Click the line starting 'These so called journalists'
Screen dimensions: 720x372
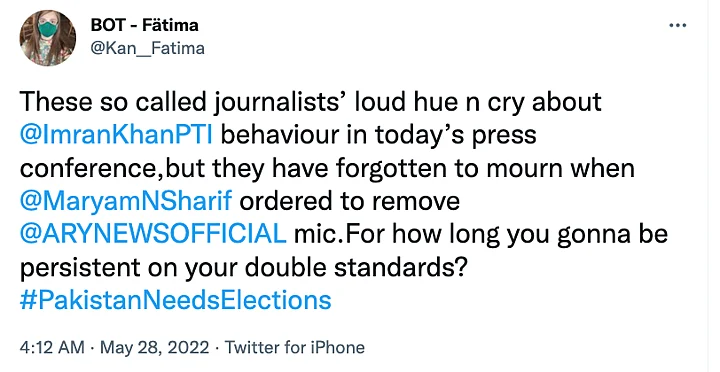(x=310, y=102)
